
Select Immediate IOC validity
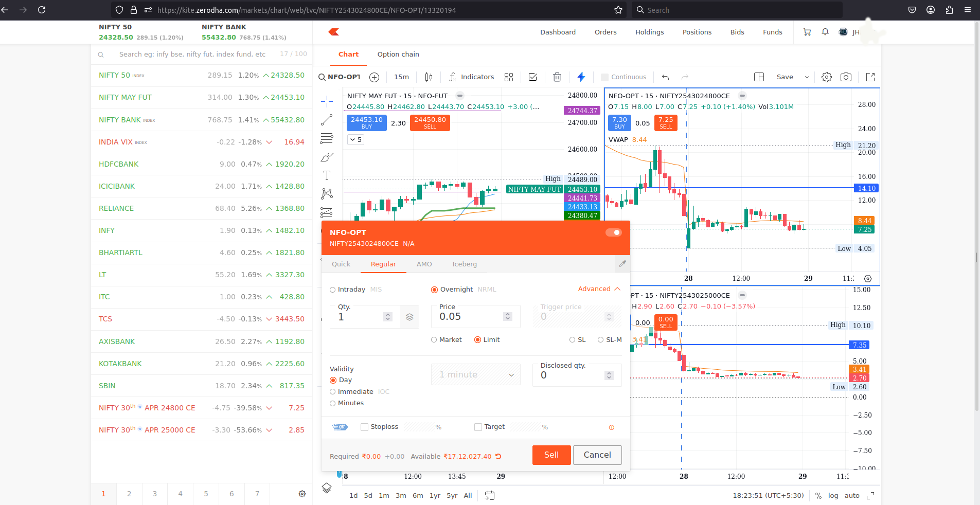pyautogui.click(x=332, y=392)
